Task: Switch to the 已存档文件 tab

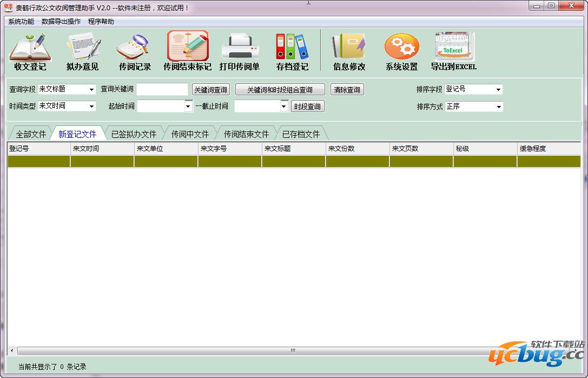Action: tap(301, 134)
